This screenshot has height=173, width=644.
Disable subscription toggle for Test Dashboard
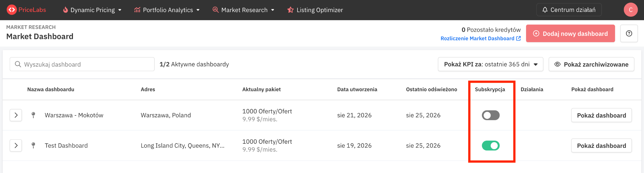pos(491,145)
